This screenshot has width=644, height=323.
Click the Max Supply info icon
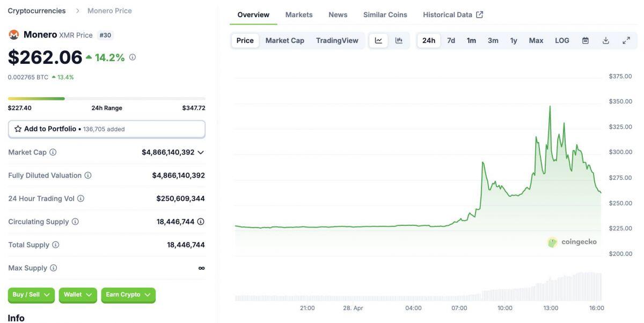coord(53,268)
